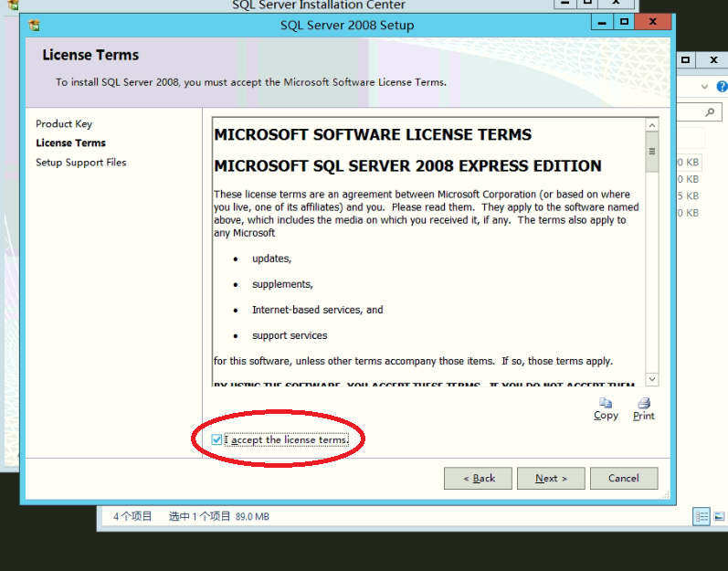Select the Product Key step
728x571 pixels.
pyautogui.click(x=64, y=124)
